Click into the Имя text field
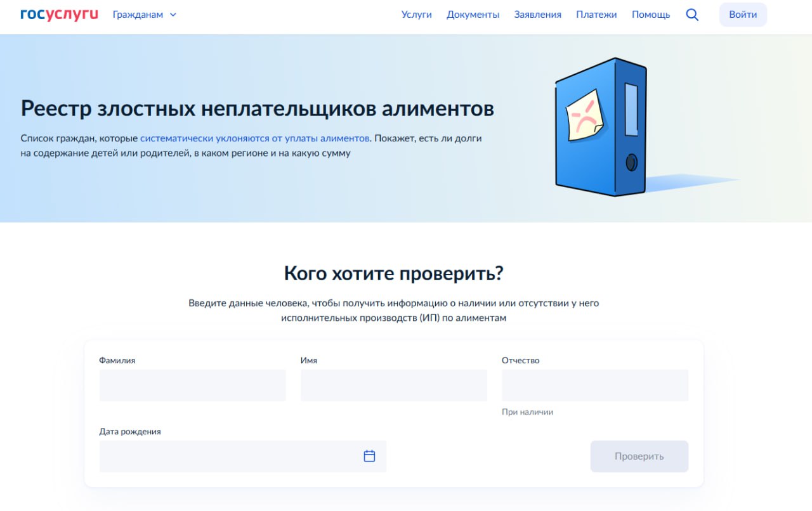Image resolution: width=812 pixels, height=511 pixels. pyautogui.click(x=393, y=385)
